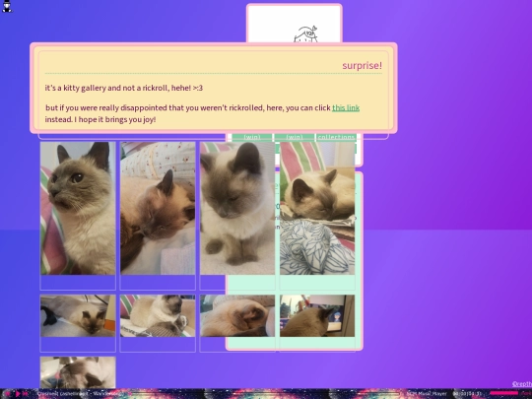532x399 pixels.
Task: Open photo of cat watching a computer screen
Action: click(x=317, y=315)
